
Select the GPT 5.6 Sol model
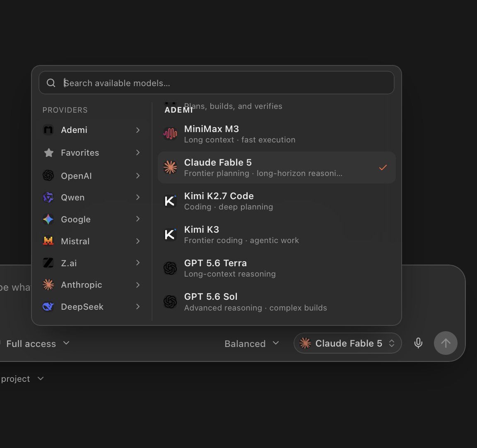point(277,302)
